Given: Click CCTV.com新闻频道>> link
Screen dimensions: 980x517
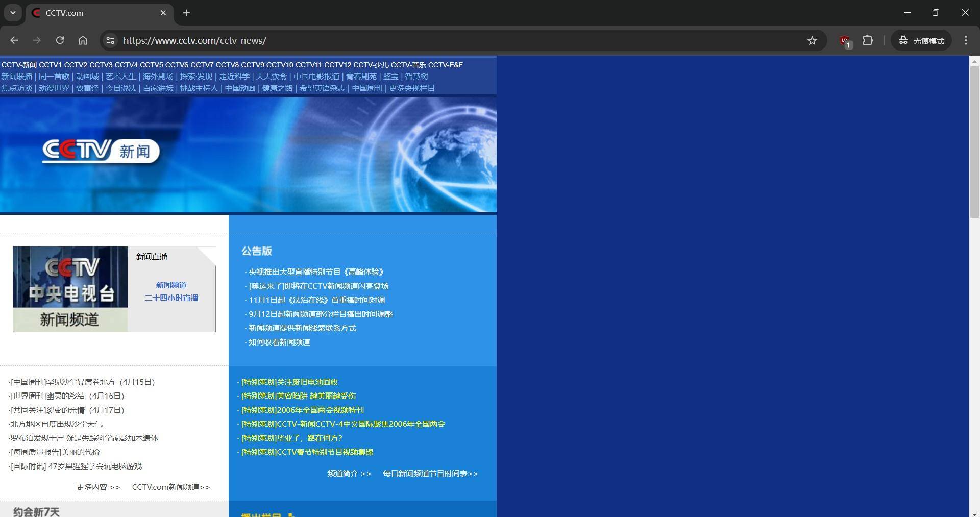Looking at the screenshot, I should [x=171, y=487].
